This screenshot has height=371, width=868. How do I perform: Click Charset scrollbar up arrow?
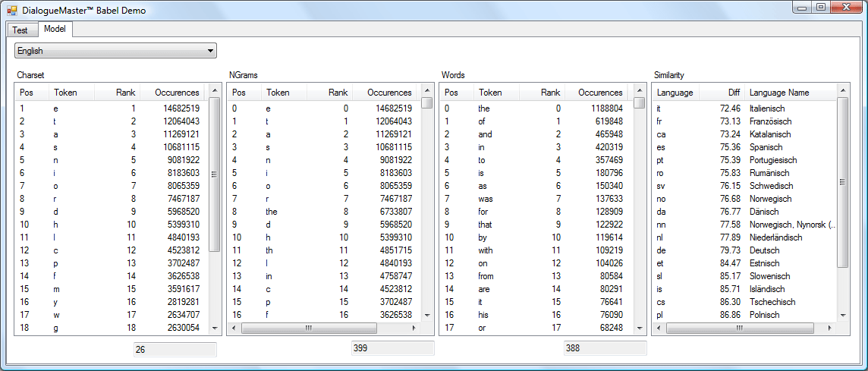(x=215, y=90)
